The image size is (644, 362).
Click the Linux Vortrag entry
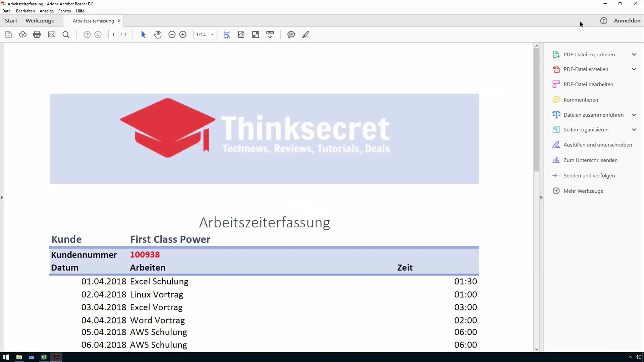point(157,295)
